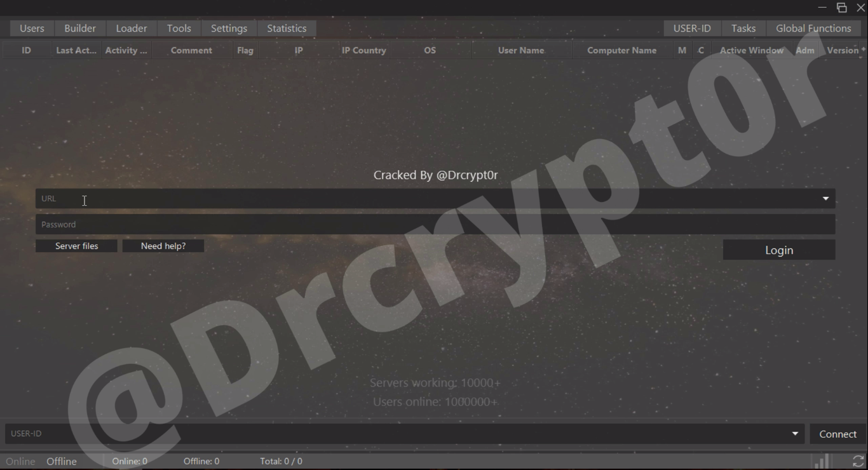Sort by the Flag column header
Viewport: 868px width, 470px height.
[245, 50]
